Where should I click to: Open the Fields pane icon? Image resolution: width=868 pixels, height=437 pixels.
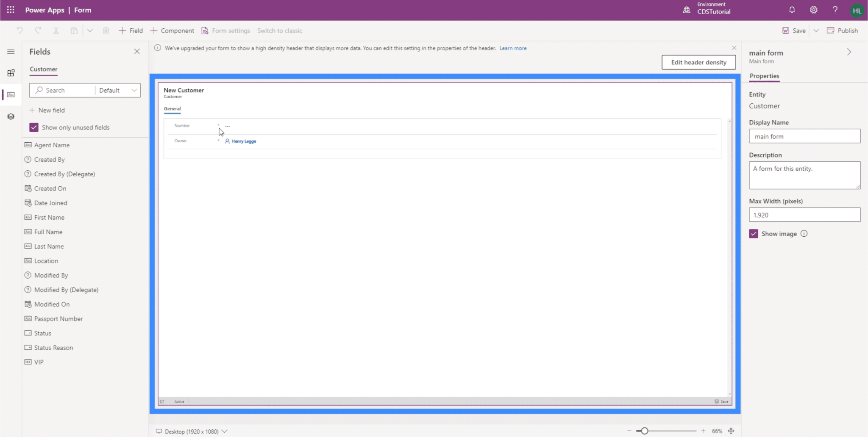(11, 94)
